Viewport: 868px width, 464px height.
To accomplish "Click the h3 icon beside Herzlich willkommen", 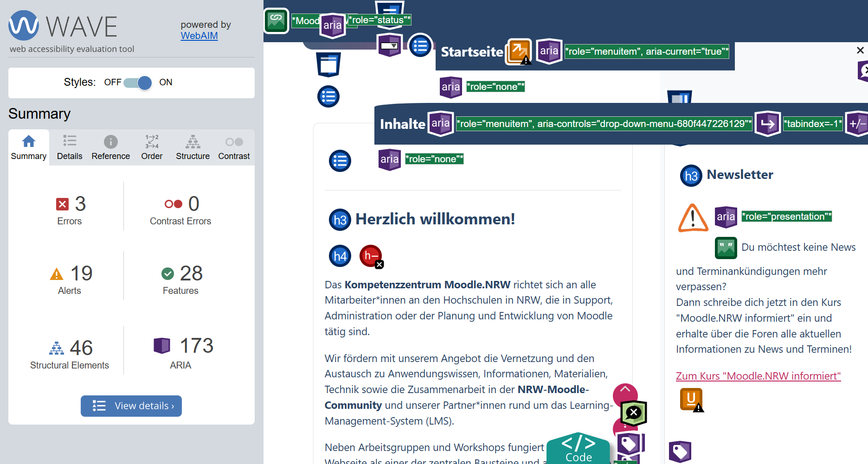I will (x=340, y=220).
